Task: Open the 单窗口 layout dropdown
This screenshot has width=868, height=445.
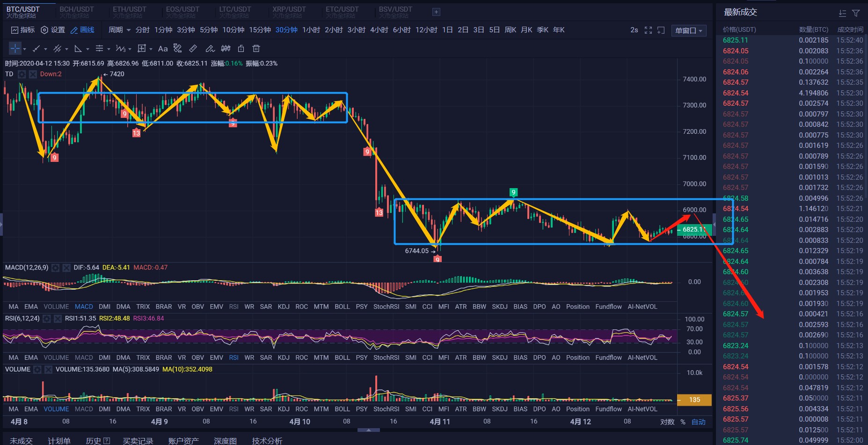Action: tap(688, 30)
